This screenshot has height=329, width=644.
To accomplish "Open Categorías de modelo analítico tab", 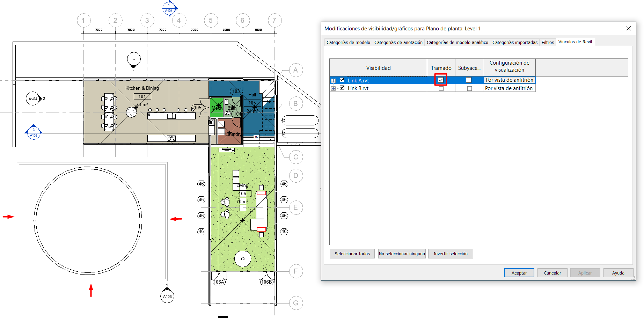I will coord(457,42).
